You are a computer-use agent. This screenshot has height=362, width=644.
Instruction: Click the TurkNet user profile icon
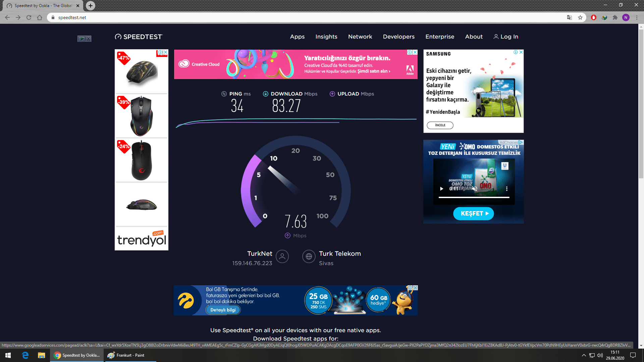[x=282, y=256]
